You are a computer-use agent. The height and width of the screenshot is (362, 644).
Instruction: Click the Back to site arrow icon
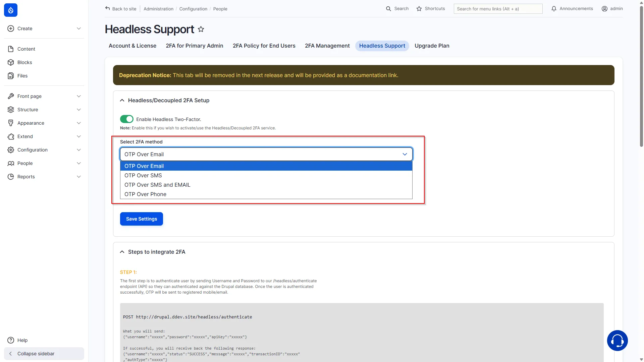[107, 8]
